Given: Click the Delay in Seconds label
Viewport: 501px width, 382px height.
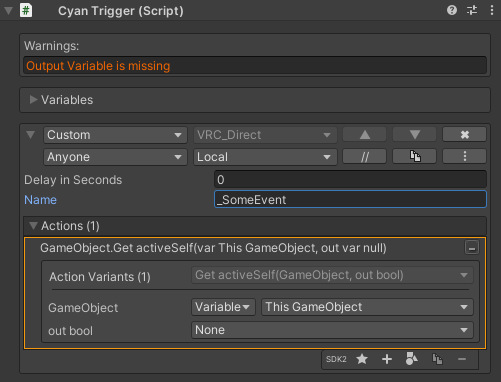Looking at the screenshot, I should (73, 180).
